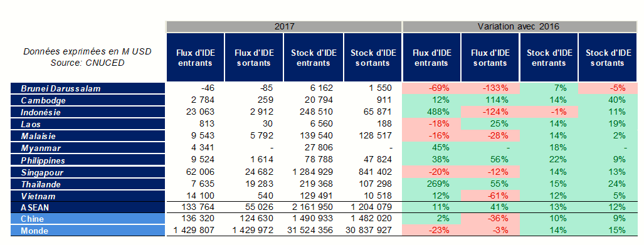
Task: Select Monde's 31 524 356 stock value
Action: 310,231
